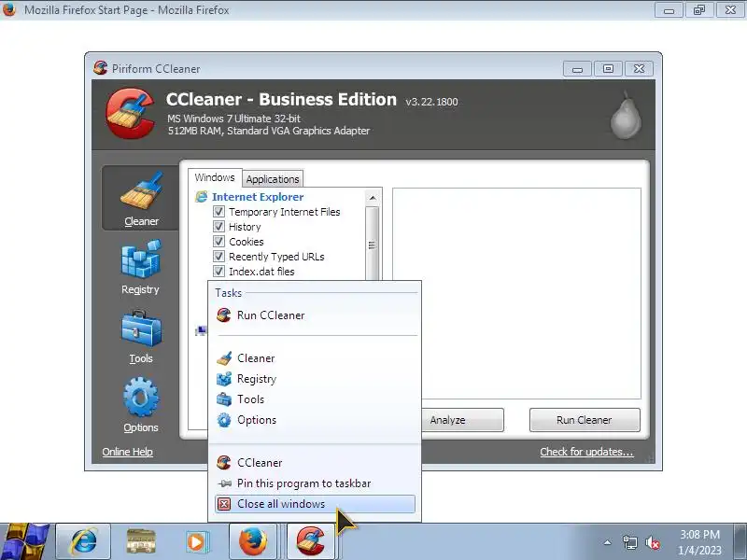
Task: Open the Cleaner section in CCleaner sidebar
Action: (x=141, y=199)
